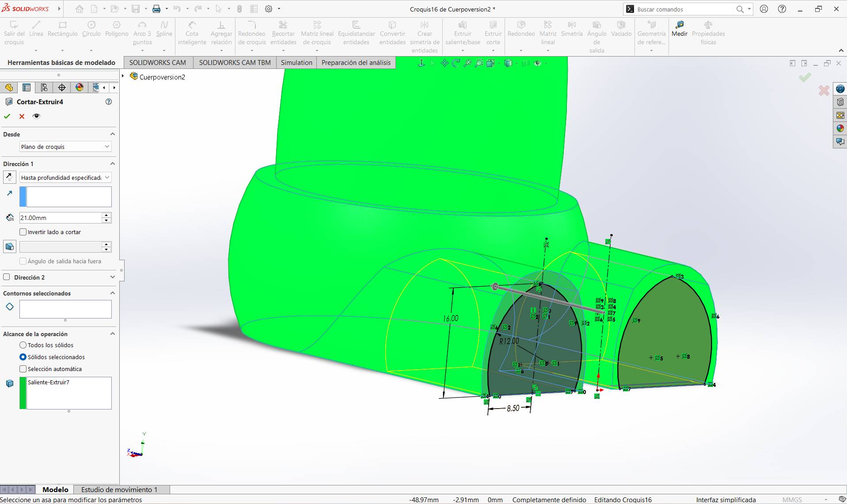Click the Completamente definido status text
This screenshot has height=504, width=847.
(549, 500)
